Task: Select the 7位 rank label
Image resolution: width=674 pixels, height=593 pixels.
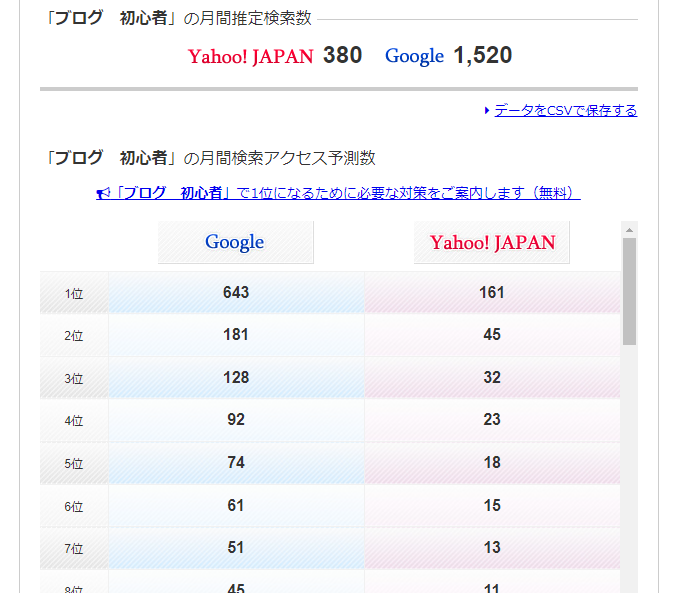Action: point(74,549)
